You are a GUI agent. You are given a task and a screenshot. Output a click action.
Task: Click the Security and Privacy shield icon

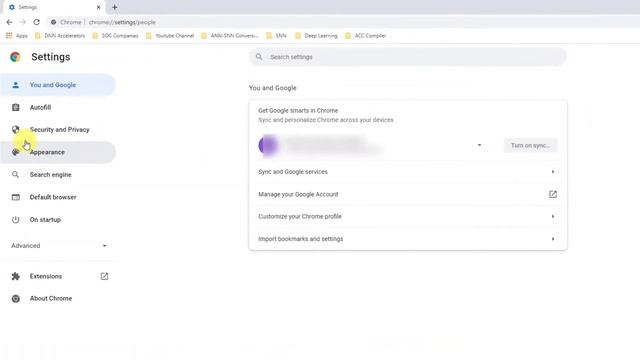click(x=16, y=129)
